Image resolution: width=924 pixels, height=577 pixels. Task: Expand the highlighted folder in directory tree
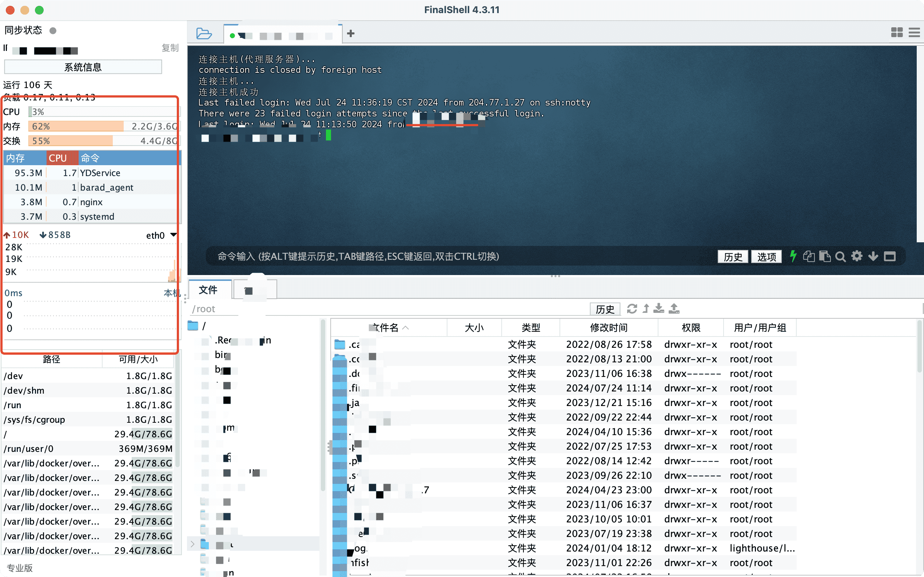[x=193, y=544]
